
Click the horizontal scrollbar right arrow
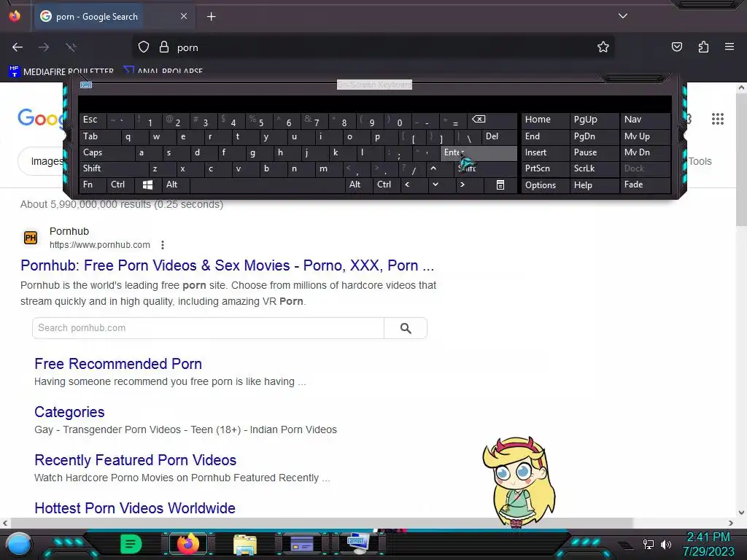pyautogui.click(x=731, y=523)
